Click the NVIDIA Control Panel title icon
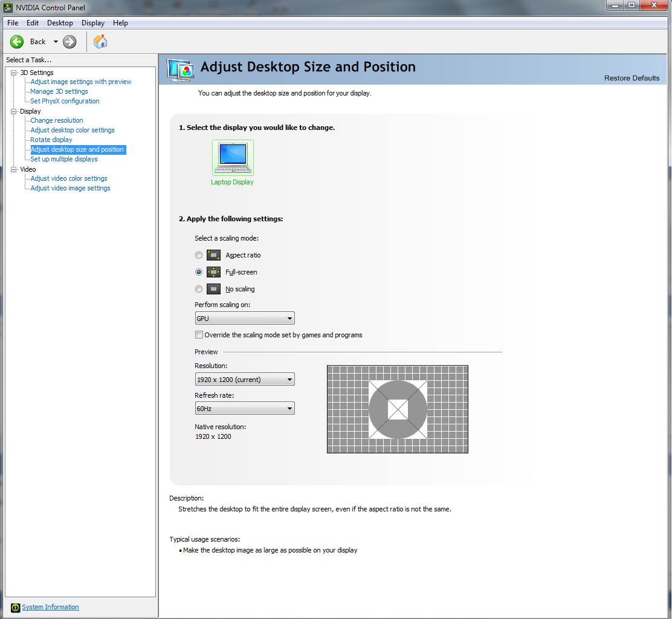 (x=8, y=7)
